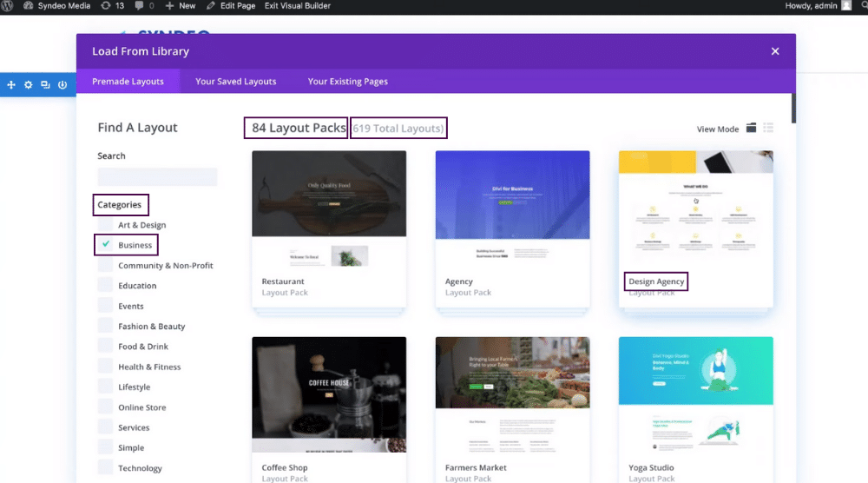Viewport: 868px width, 483px height.
Task: Click the Find A Layout heading
Action: pos(137,128)
